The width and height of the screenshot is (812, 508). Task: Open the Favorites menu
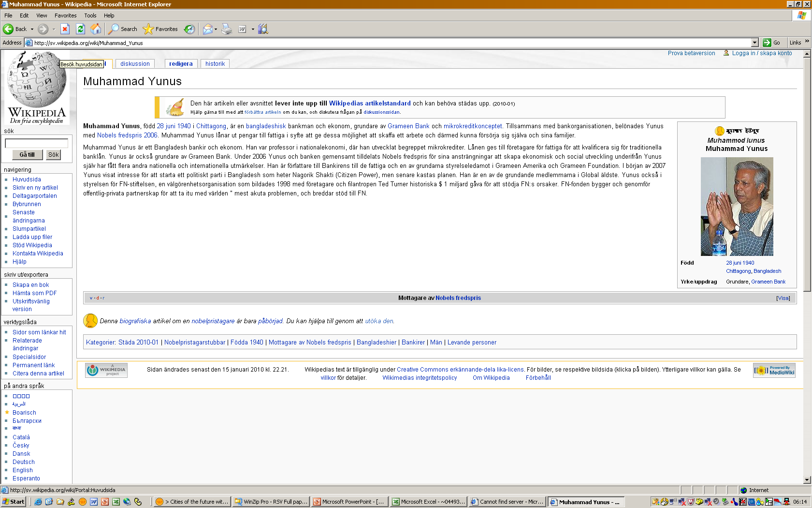(65, 15)
